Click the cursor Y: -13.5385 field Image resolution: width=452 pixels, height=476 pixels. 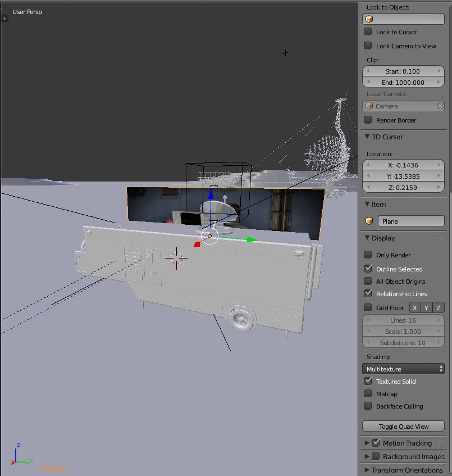[403, 176]
